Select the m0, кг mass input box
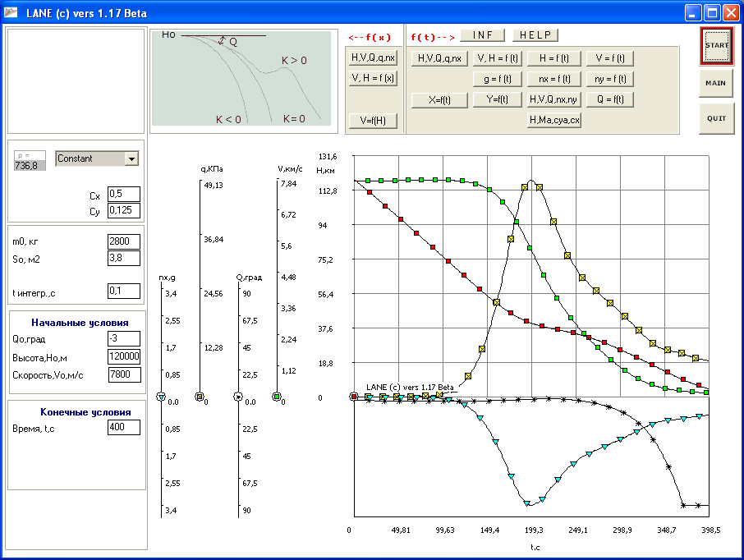The height and width of the screenshot is (560, 744). point(124,241)
